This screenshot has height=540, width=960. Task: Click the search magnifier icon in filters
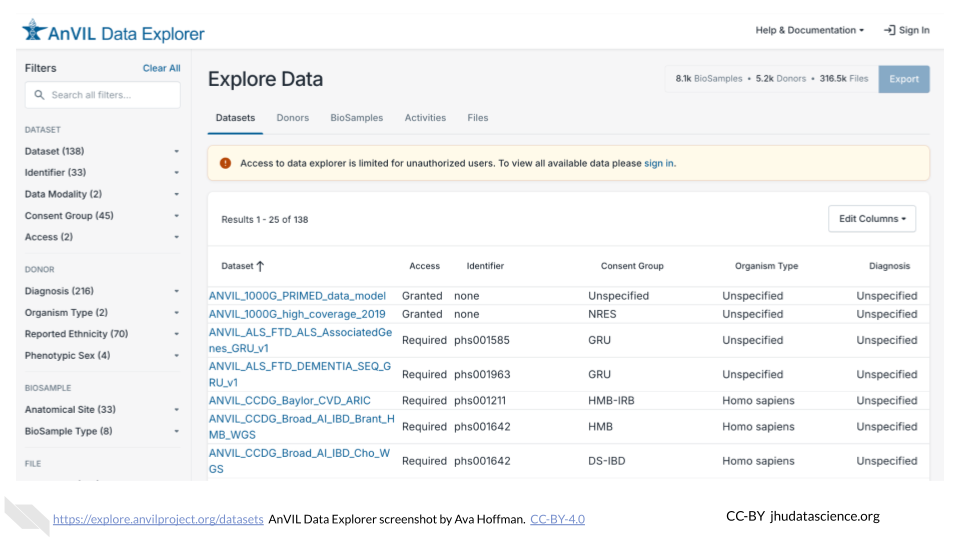point(39,95)
